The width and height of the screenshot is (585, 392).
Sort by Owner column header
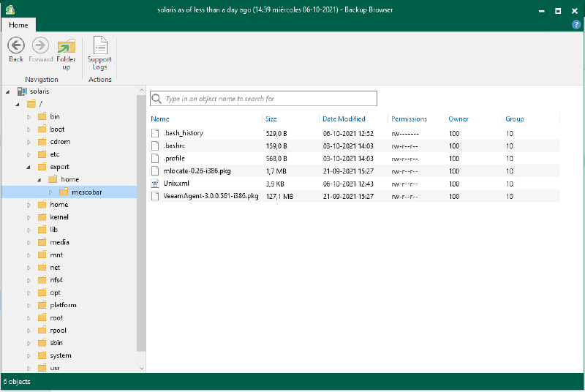pyautogui.click(x=458, y=119)
